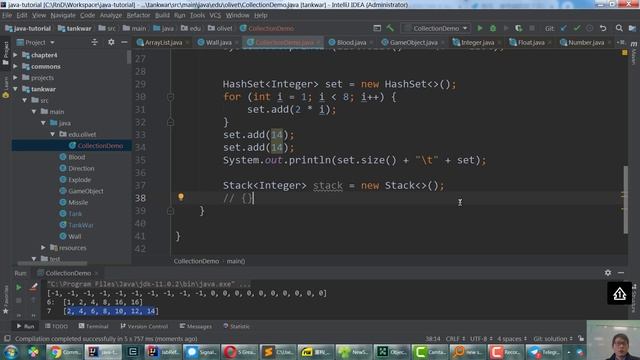This screenshot has width=640, height=360.
Task: Collapse the edu.olivet package
Action: pos(53,134)
